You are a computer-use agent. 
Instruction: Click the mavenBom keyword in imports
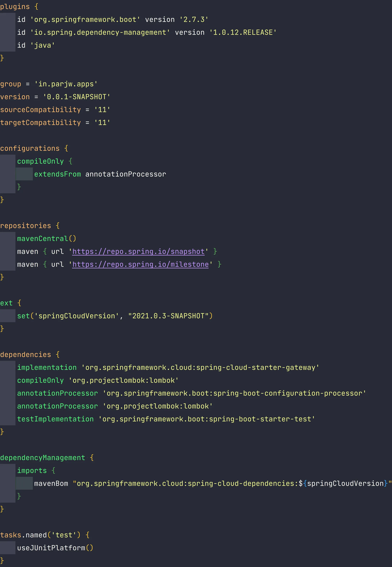51,483
